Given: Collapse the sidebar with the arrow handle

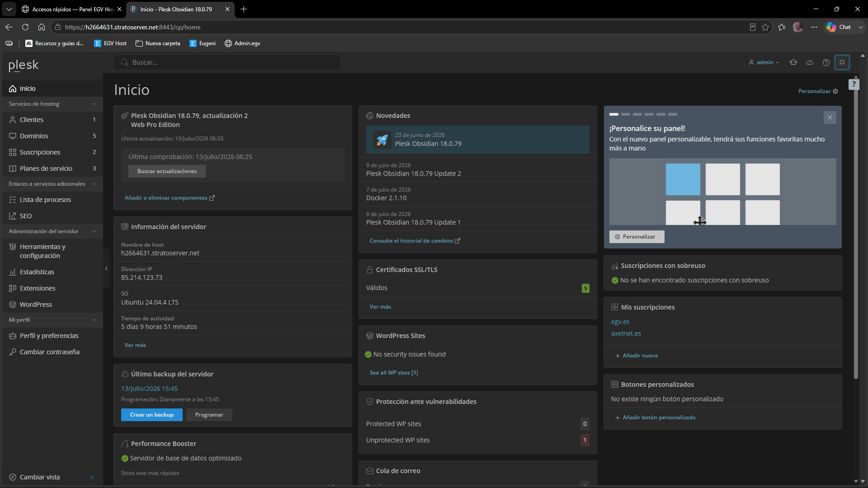Looking at the screenshot, I should [x=106, y=268].
